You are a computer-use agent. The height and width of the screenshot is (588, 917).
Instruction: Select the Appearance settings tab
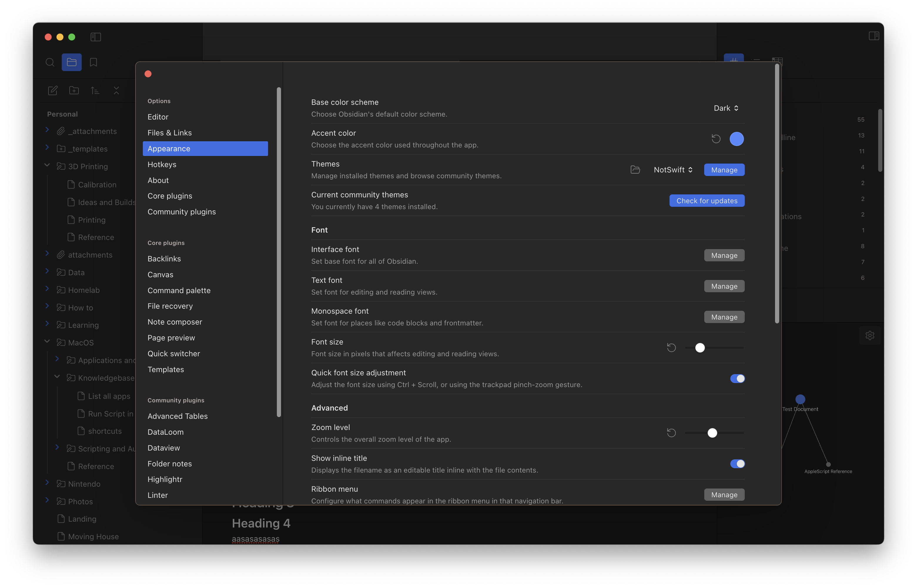[x=205, y=149]
